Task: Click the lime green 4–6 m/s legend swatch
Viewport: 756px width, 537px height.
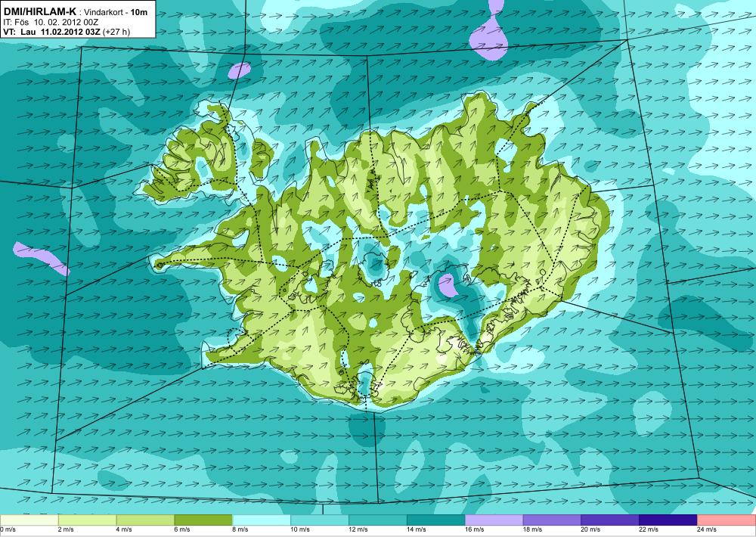Action: point(145,520)
